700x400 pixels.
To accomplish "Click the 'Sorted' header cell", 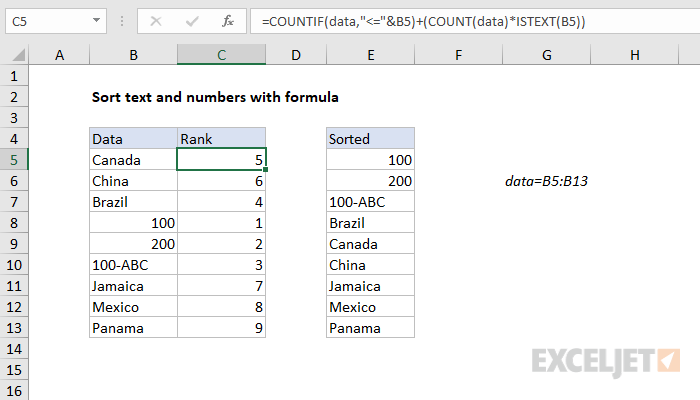I will pyautogui.click(x=371, y=139).
